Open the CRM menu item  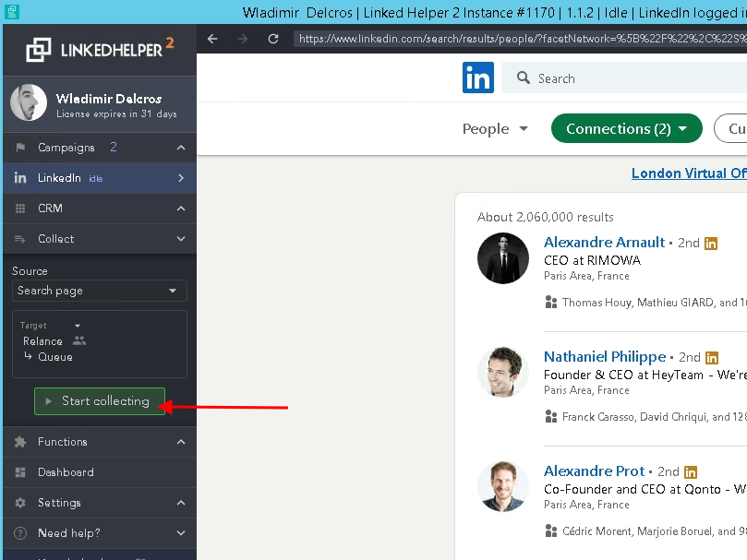(x=100, y=209)
